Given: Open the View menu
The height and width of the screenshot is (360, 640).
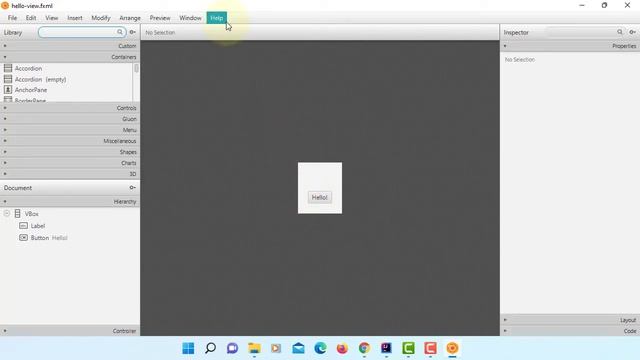Looking at the screenshot, I should (x=51, y=18).
